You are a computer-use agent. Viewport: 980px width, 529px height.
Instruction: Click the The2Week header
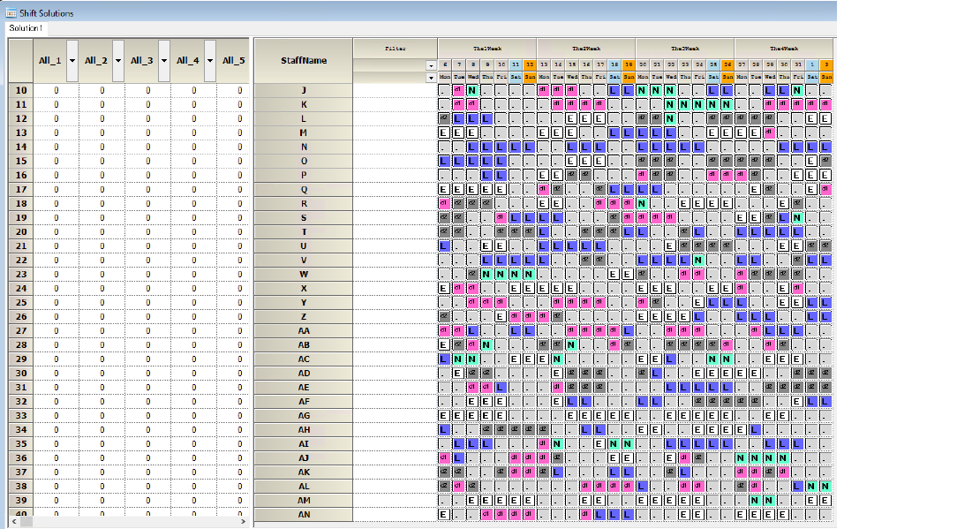[x=586, y=49]
